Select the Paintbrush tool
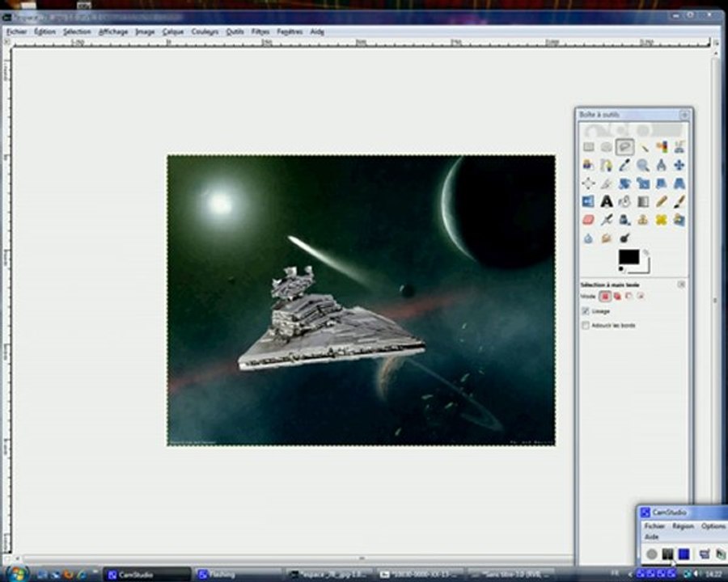The height and width of the screenshot is (582, 728). pos(679,201)
